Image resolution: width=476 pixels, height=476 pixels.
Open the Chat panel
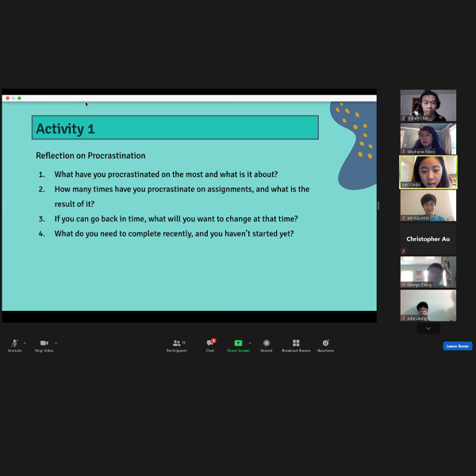pyautogui.click(x=210, y=346)
